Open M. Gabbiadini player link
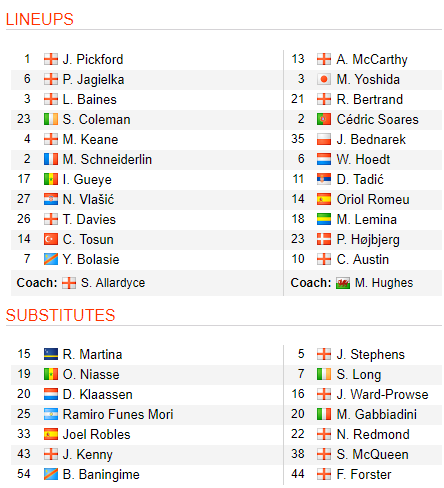Viewport: 444px width, 488px height. (x=377, y=414)
